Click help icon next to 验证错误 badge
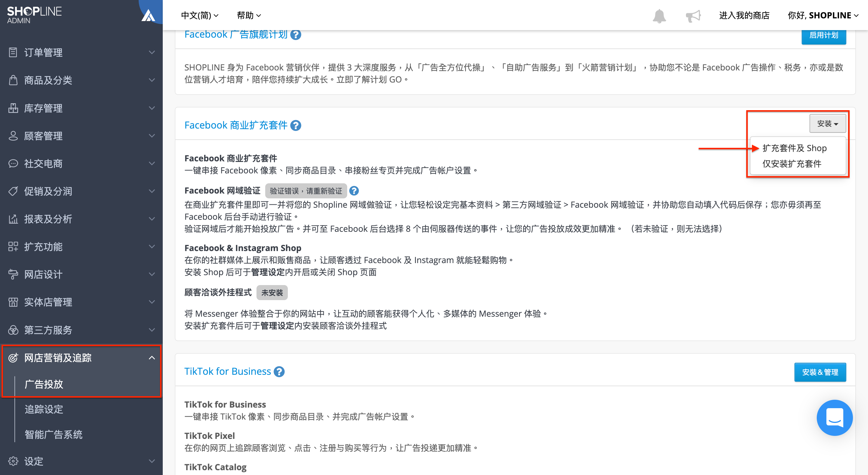This screenshot has height=475, width=868. [x=354, y=191]
